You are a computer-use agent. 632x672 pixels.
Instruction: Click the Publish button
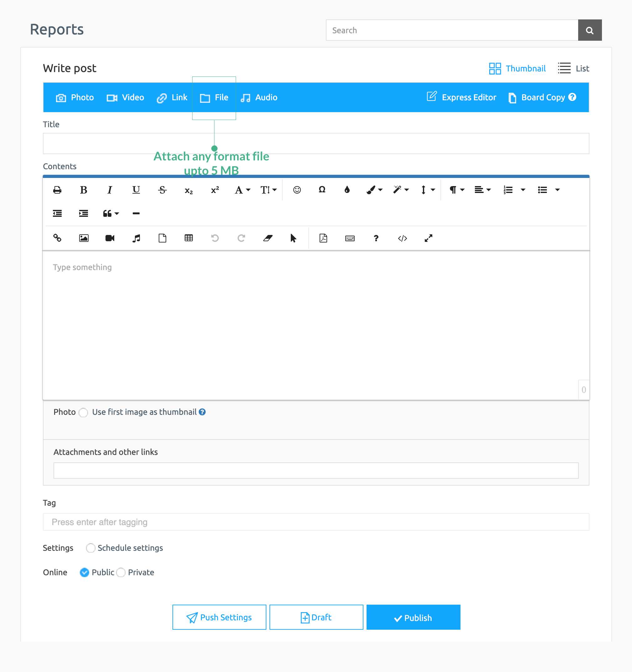coord(413,617)
